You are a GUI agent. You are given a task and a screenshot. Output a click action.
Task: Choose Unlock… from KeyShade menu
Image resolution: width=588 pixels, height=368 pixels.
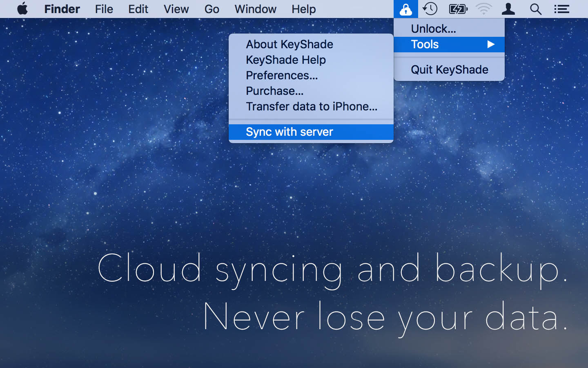tap(449, 29)
